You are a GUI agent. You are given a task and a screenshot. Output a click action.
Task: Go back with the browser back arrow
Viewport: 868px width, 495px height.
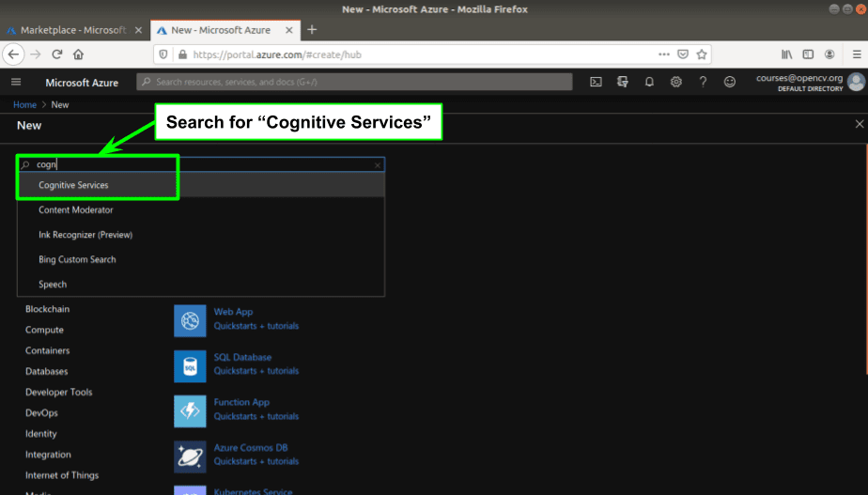pyautogui.click(x=14, y=54)
